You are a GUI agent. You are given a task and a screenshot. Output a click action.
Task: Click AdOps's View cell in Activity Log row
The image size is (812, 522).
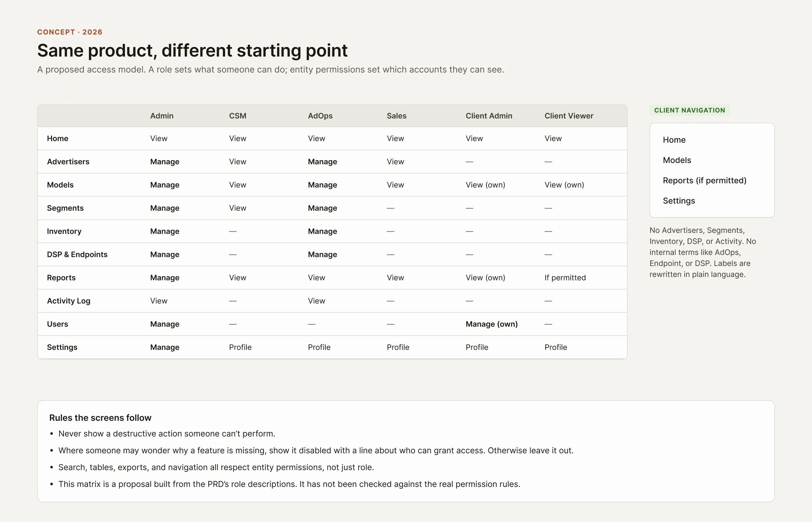[x=316, y=301]
